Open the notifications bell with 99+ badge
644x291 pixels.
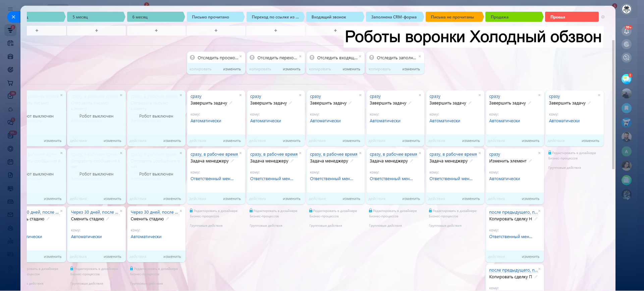[627, 31]
